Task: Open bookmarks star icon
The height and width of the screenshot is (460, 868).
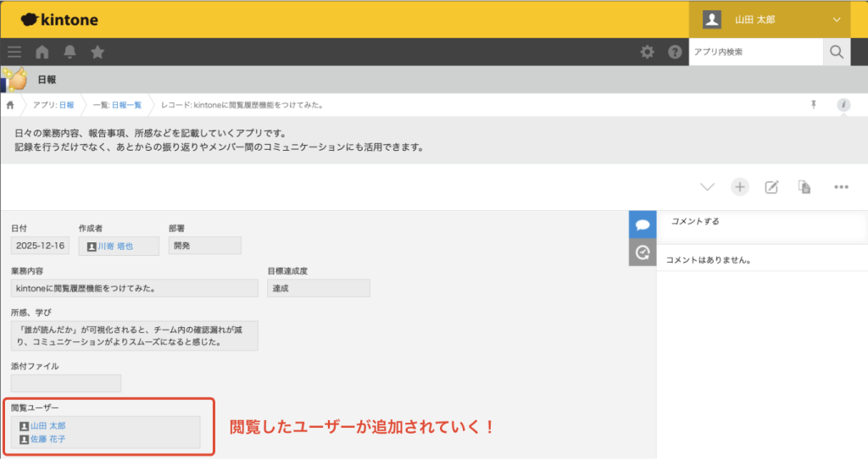Action: 97,53
